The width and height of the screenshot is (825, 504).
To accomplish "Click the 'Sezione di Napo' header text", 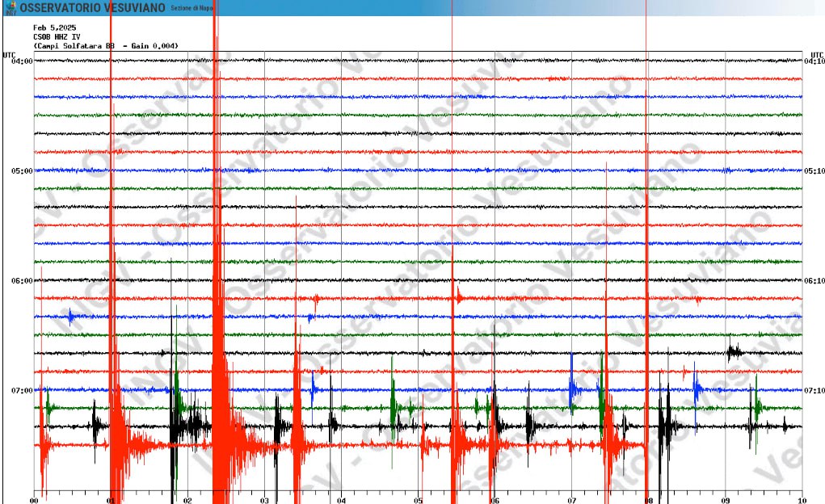I will pyautogui.click(x=192, y=8).
